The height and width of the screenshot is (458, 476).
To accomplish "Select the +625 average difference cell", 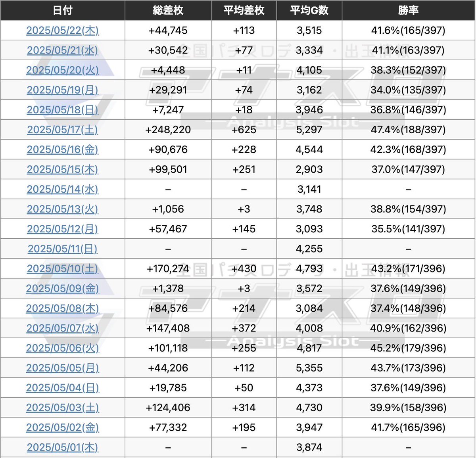I will [244, 130].
